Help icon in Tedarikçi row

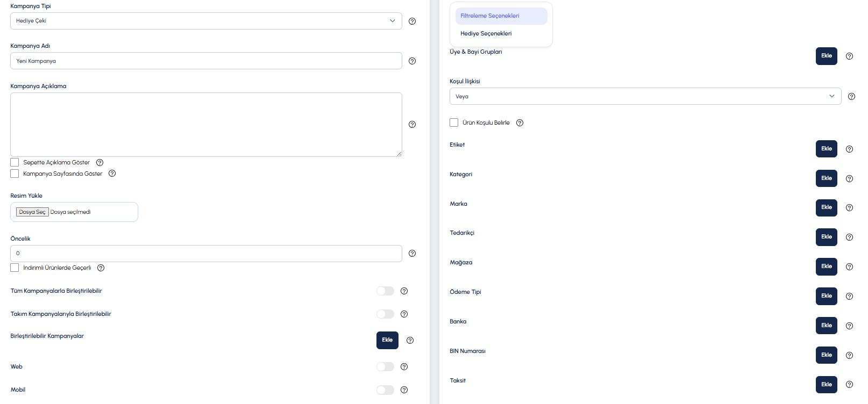[x=849, y=237]
